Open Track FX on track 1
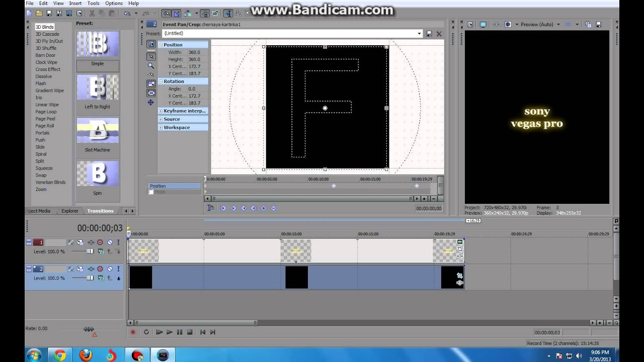 pos(91,242)
